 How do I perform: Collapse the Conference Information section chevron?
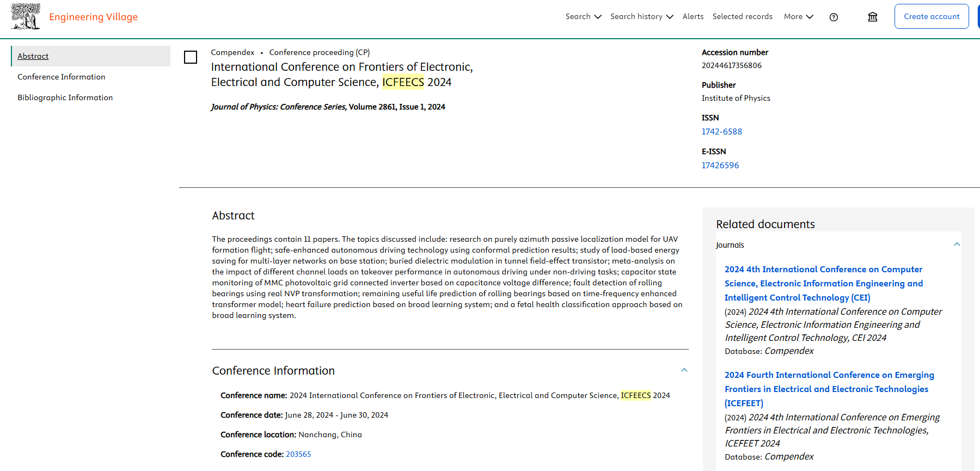(x=684, y=370)
